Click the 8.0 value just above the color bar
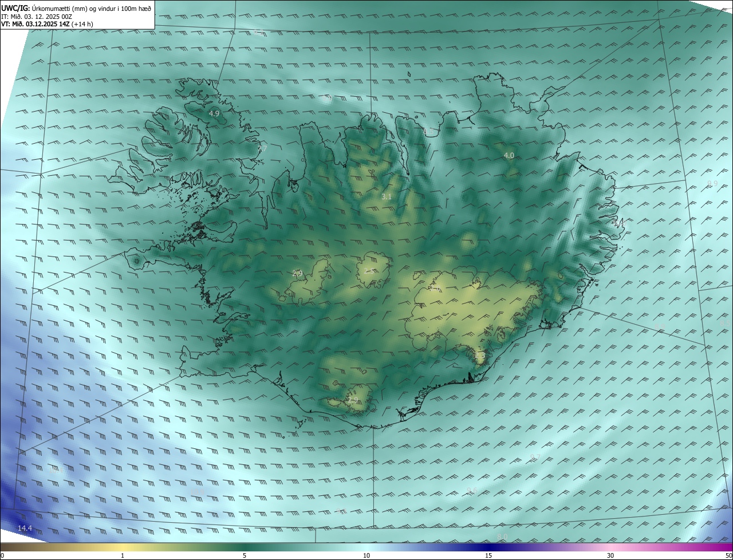Image resolution: width=733 pixels, height=560 pixels. click(x=502, y=537)
